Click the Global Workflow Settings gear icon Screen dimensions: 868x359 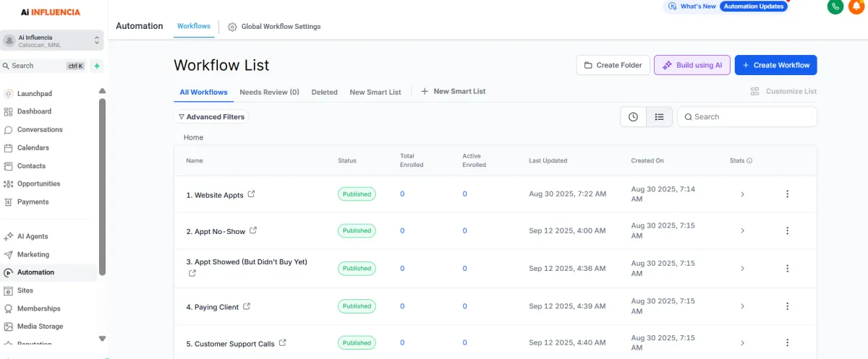click(232, 27)
